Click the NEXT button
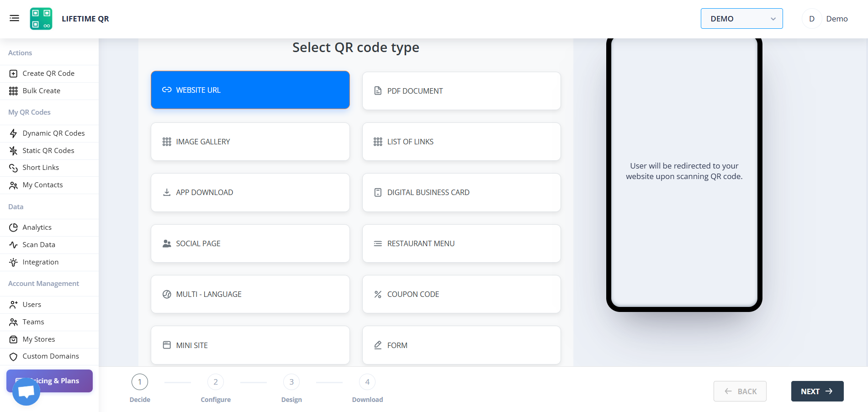The height and width of the screenshot is (412, 868). (x=817, y=391)
